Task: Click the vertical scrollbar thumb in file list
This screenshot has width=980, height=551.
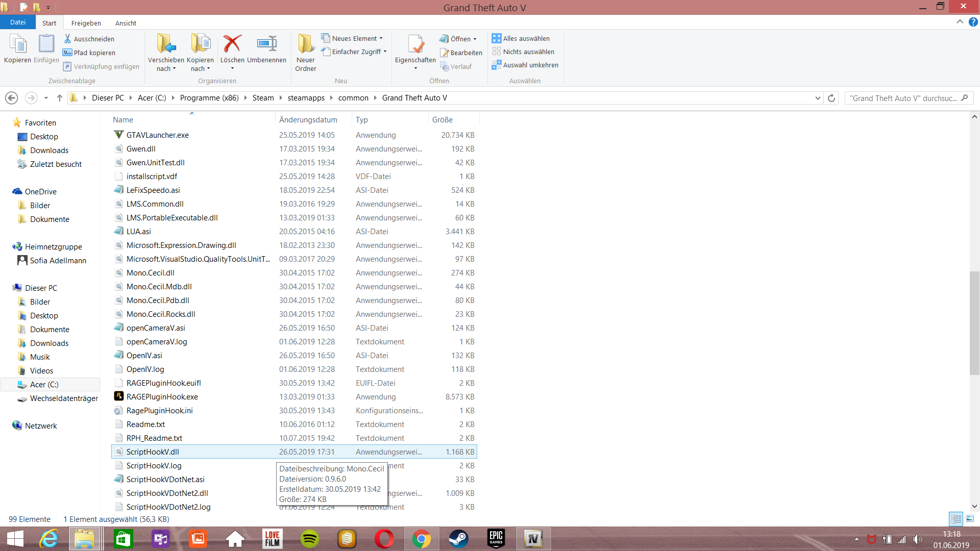Action: [x=974, y=323]
